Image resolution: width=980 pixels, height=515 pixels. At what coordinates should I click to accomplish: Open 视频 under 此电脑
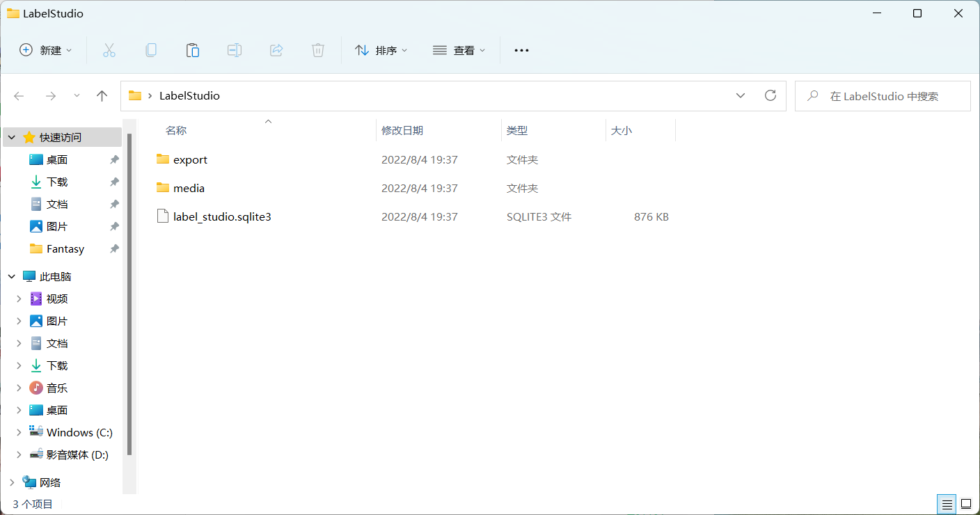pyautogui.click(x=57, y=299)
